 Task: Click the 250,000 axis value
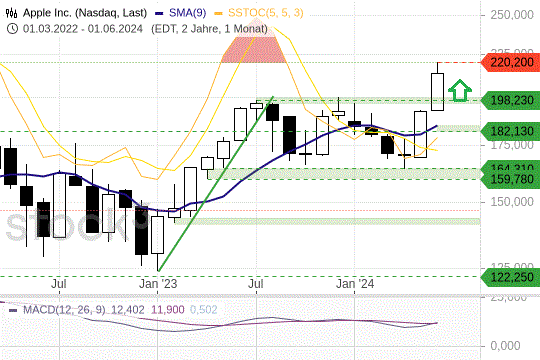click(x=512, y=15)
